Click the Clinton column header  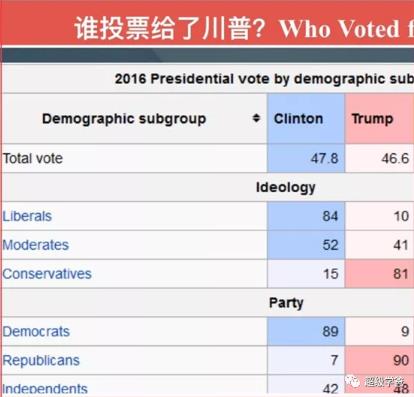coord(306,119)
